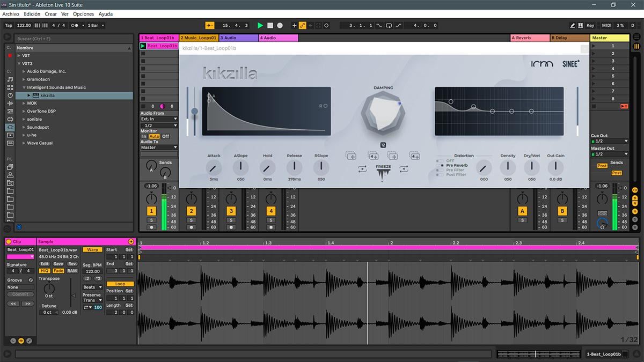The height and width of the screenshot is (362, 644).
Task: Open the Cue Out dropdown
Action: click(610, 141)
